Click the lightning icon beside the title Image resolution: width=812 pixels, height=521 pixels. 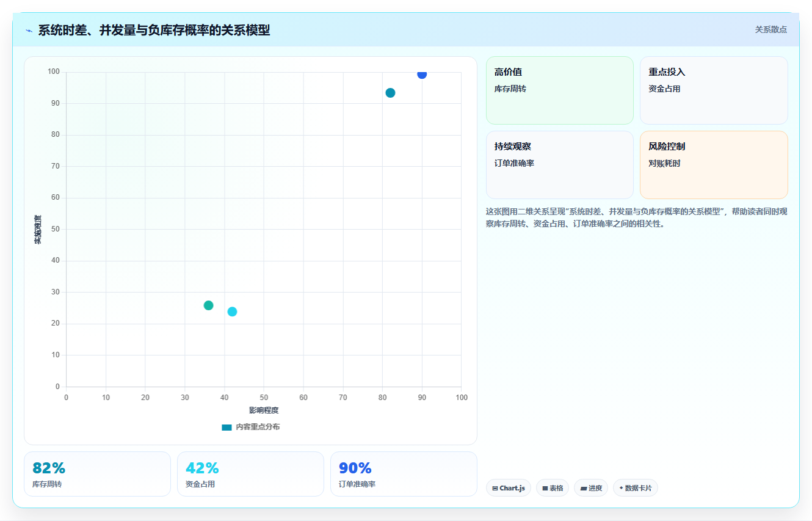coord(29,30)
